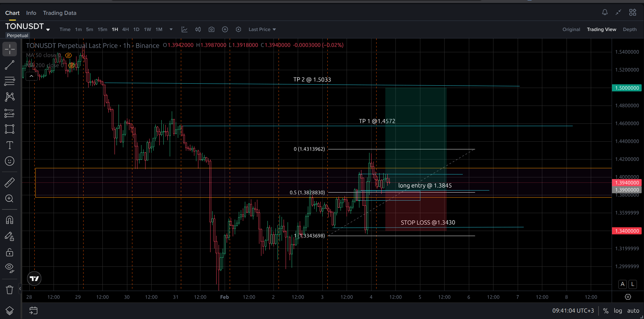Select the trend line drawing tool

coord(10,65)
